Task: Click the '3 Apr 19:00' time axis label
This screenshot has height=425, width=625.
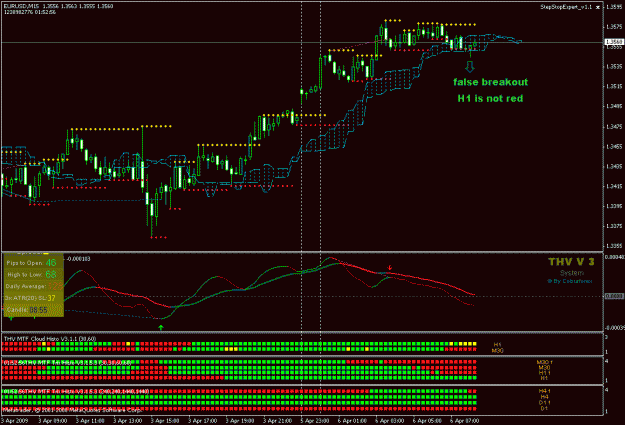Action: (240, 421)
